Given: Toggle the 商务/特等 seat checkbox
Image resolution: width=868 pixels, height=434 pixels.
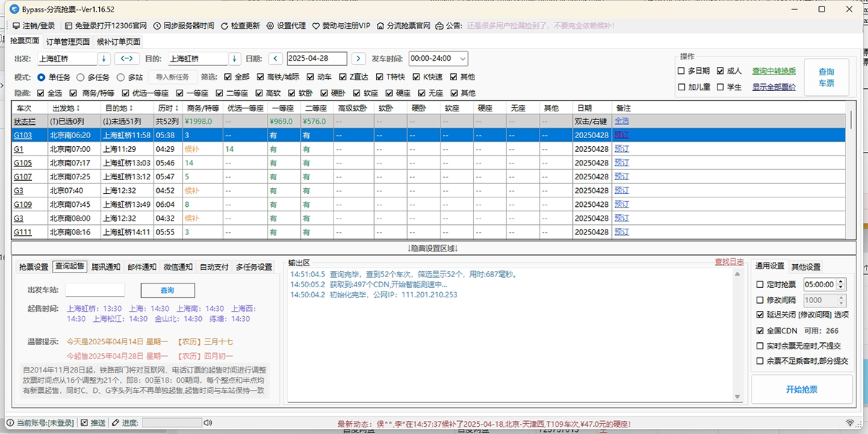Looking at the screenshot, I should pos(72,93).
